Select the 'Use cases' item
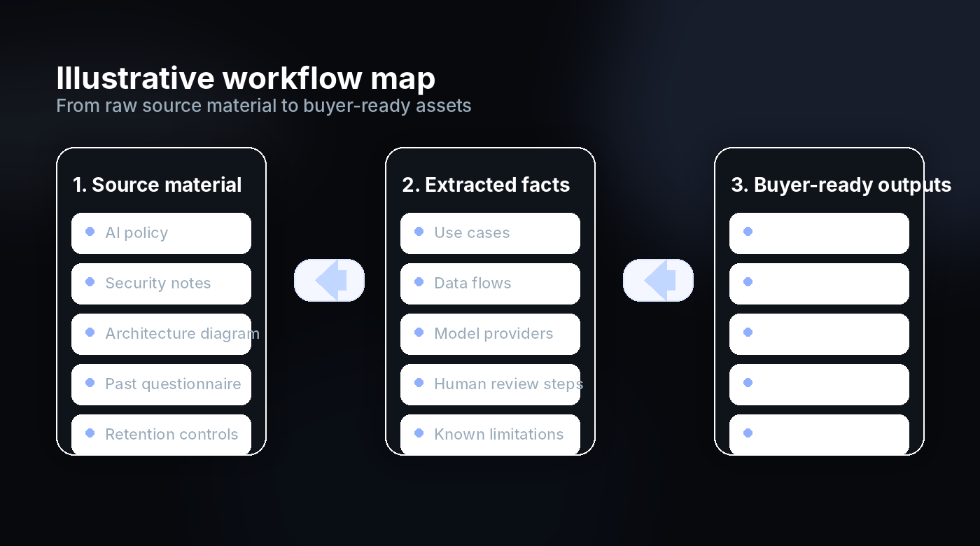 (490, 233)
